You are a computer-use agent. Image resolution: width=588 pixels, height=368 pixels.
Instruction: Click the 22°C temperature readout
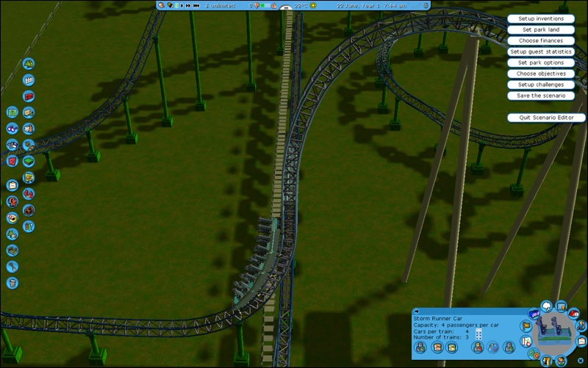(x=301, y=6)
